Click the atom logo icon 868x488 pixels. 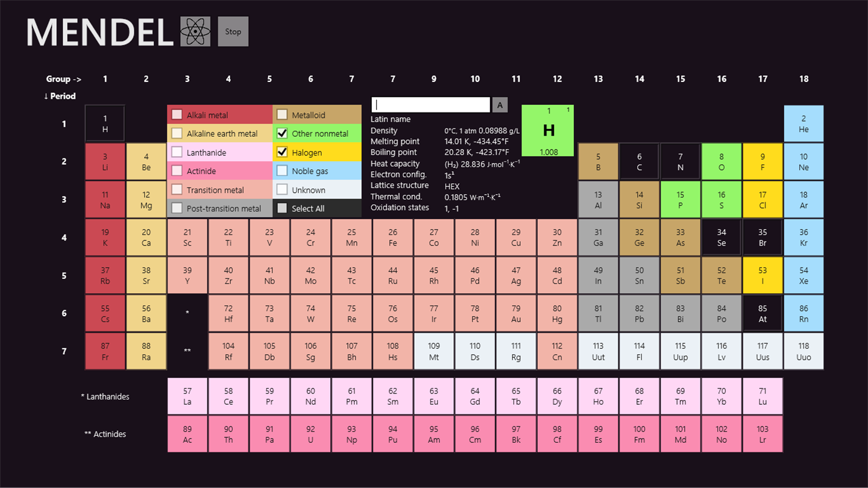pyautogui.click(x=195, y=31)
